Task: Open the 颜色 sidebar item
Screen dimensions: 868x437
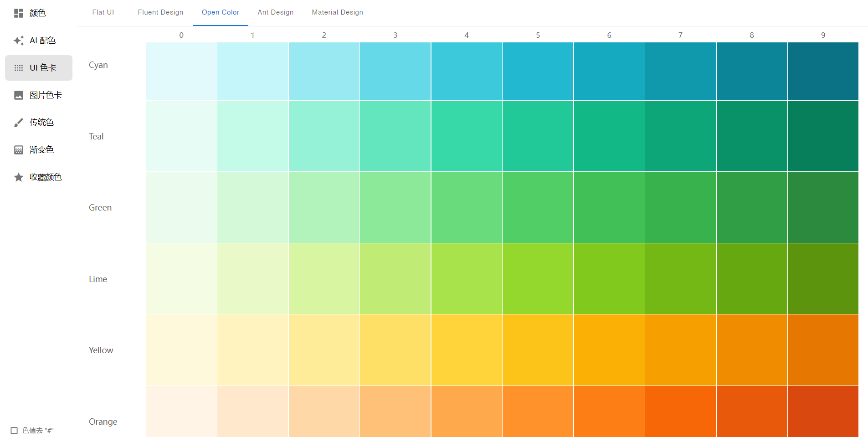Action: pos(39,13)
